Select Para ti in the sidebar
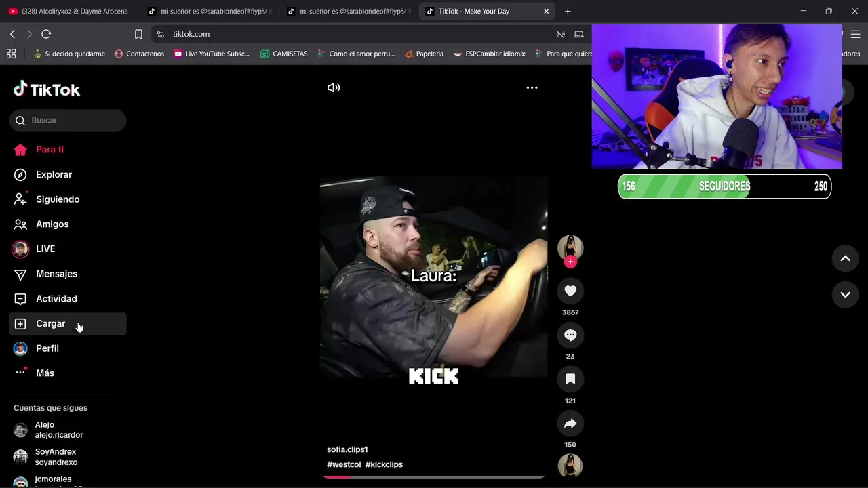Image resolution: width=868 pixels, height=488 pixels. coord(68,150)
